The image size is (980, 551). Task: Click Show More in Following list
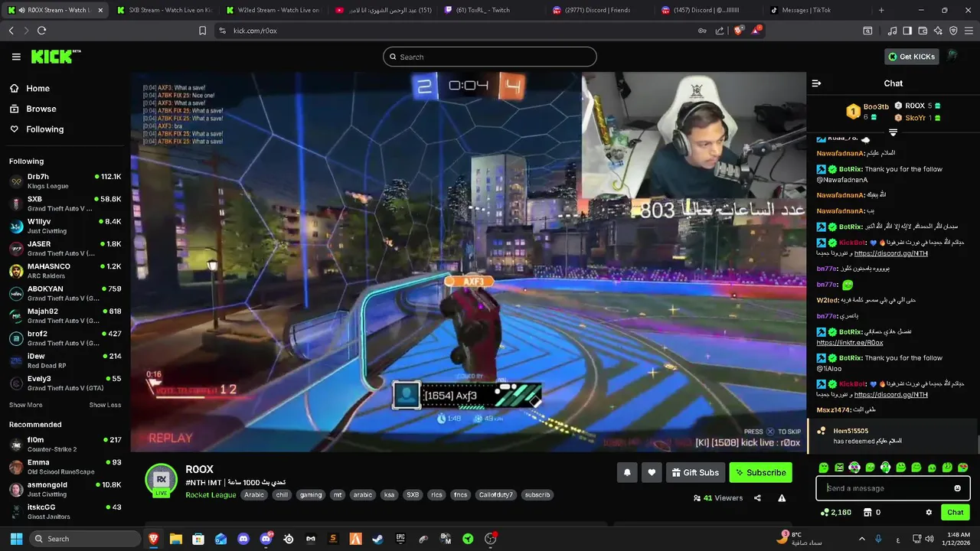point(25,405)
